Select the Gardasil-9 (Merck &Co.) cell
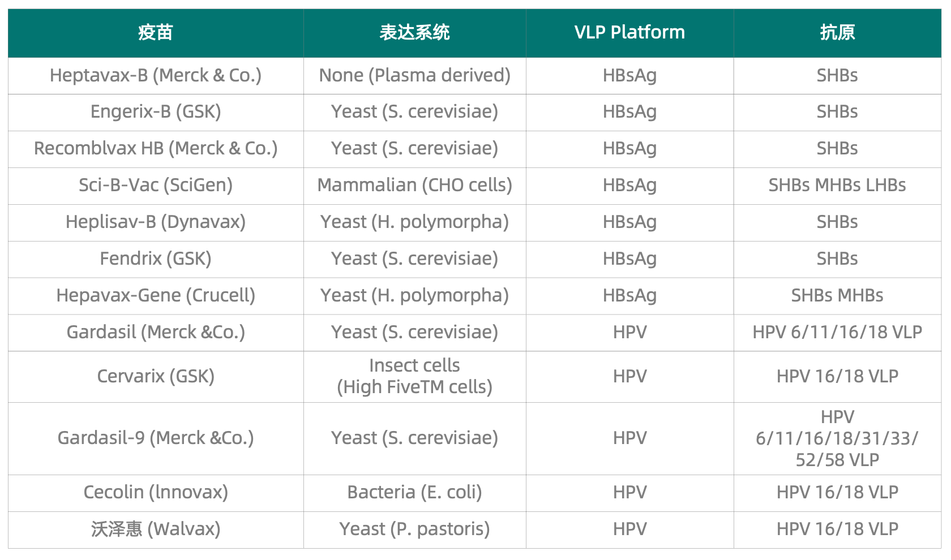 click(x=156, y=438)
